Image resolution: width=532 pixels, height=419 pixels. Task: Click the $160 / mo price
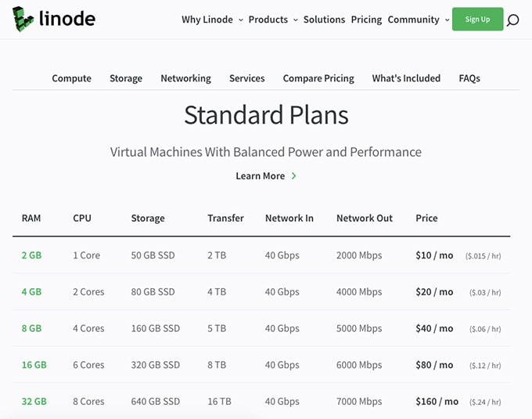437,402
